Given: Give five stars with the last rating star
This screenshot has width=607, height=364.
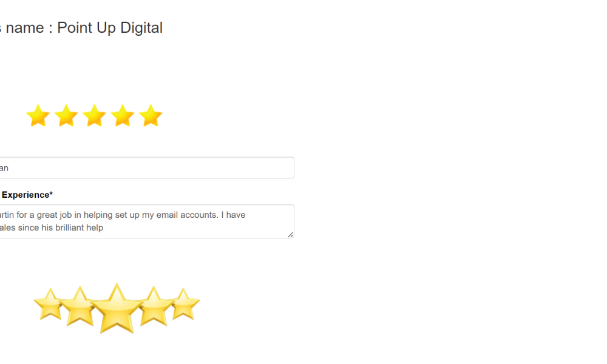Looking at the screenshot, I should click(151, 115).
